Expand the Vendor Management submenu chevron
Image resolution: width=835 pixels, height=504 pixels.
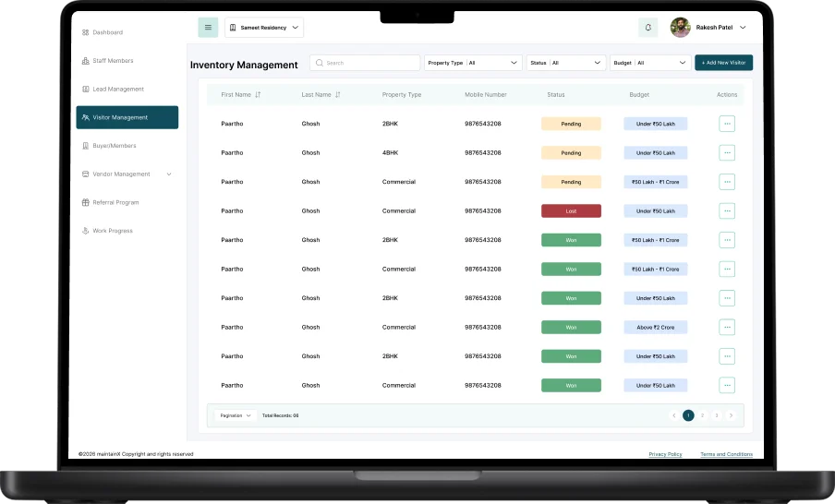coord(169,174)
